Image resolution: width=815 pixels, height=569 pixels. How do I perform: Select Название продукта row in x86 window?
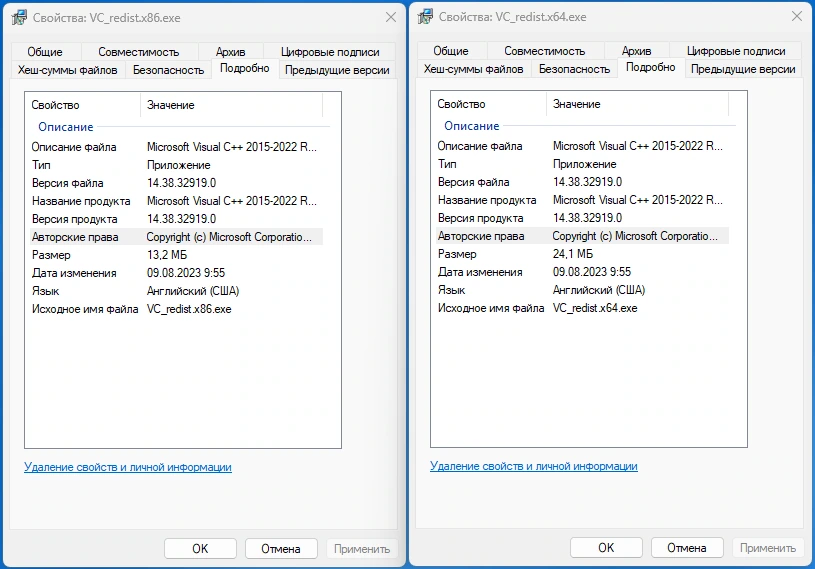point(176,201)
